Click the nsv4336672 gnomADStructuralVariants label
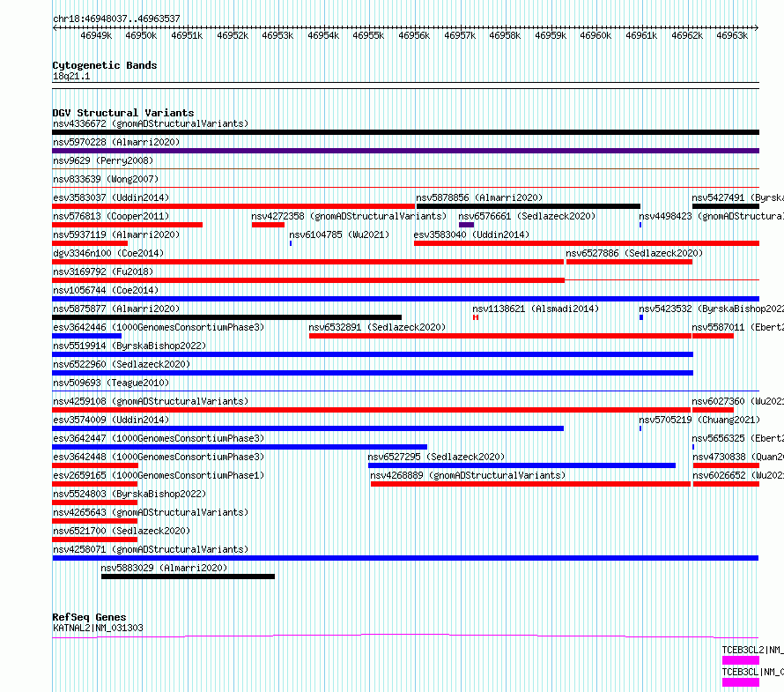Screen dimensions: 784x692 (x=151, y=123)
